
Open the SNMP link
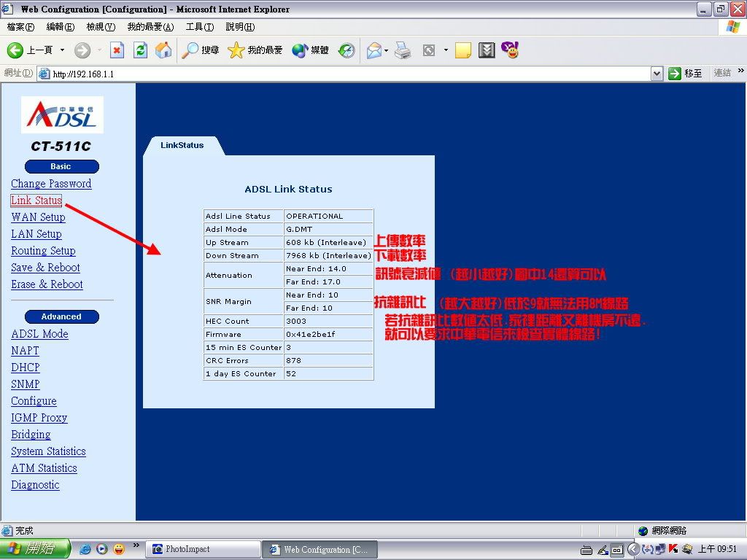26,384
